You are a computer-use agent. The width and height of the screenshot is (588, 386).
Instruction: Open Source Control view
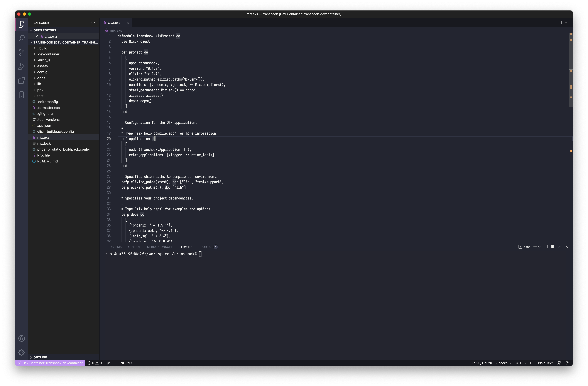point(21,52)
